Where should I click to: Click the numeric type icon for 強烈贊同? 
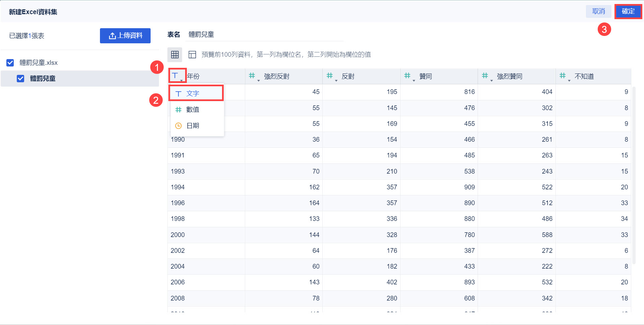[485, 76]
